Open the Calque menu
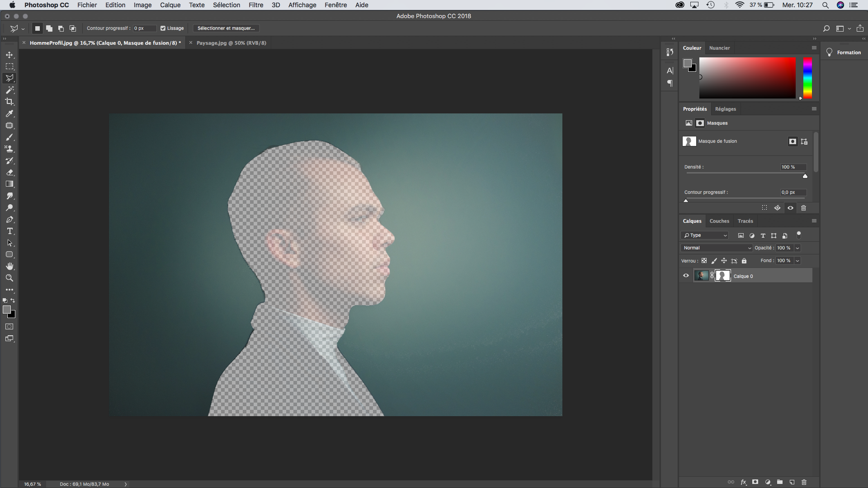The width and height of the screenshot is (868, 488). [170, 5]
